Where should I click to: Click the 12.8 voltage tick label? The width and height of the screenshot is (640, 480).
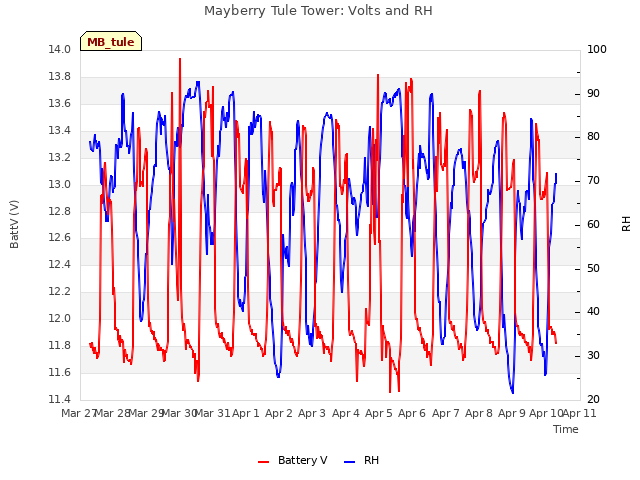(x=59, y=211)
